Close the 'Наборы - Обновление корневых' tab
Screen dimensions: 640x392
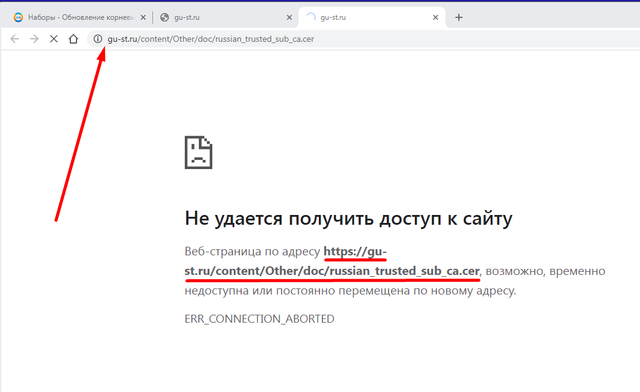click(x=143, y=18)
